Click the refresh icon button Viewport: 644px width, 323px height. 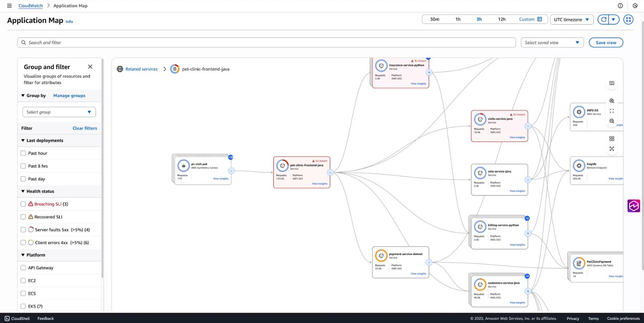(604, 20)
